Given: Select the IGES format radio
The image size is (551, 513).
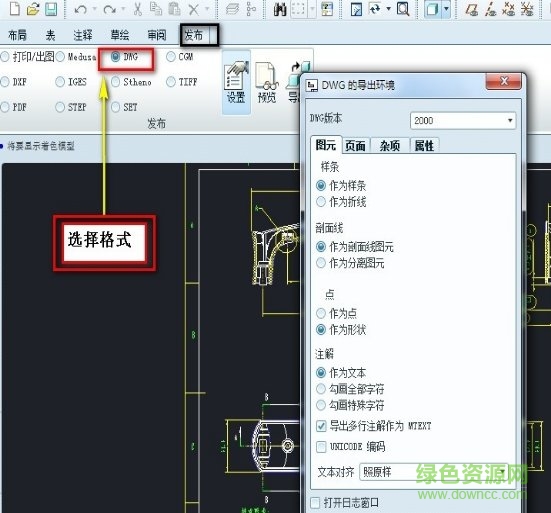Looking at the screenshot, I should tap(60, 82).
